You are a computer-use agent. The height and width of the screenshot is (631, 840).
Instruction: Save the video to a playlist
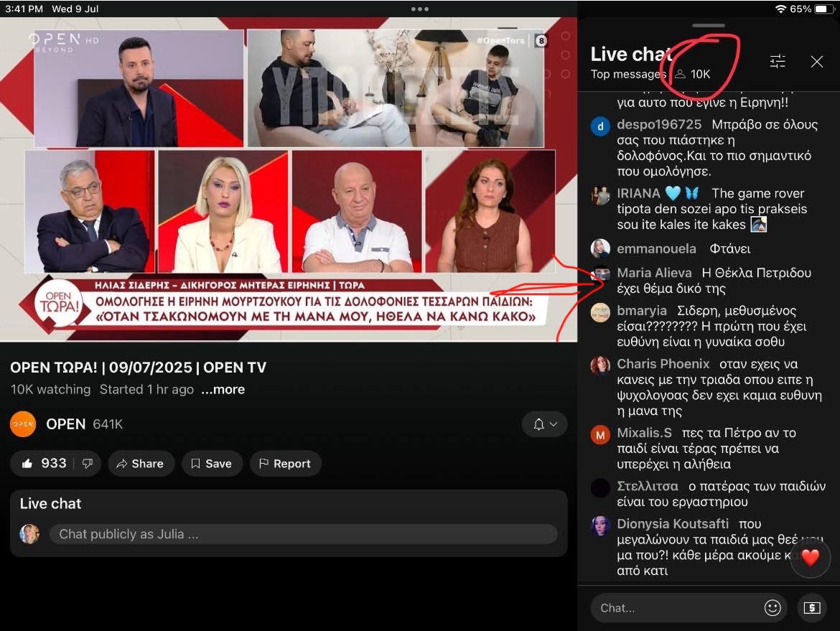click(x=212, y=463)
